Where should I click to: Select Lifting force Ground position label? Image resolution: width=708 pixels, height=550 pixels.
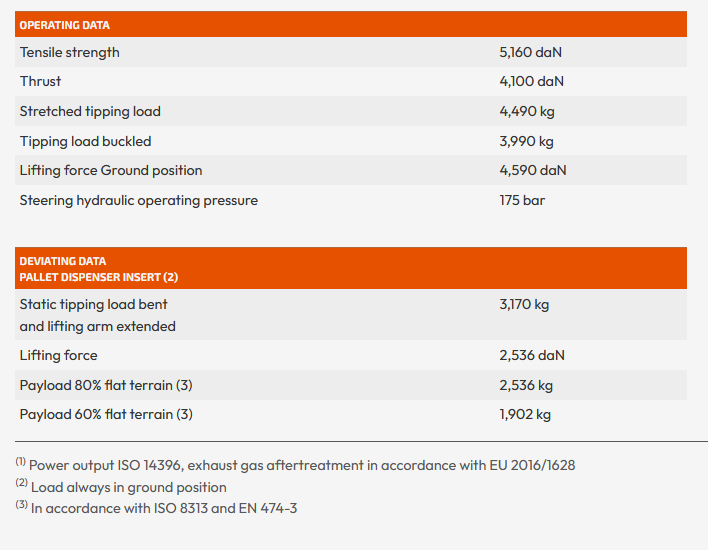coord(111,170)
